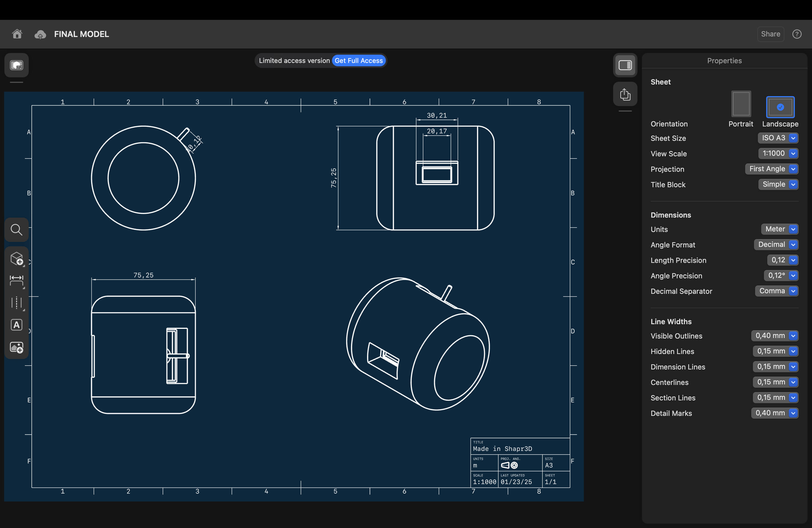Click the add image tool
812x528 pixels.
tap(16, 347)
